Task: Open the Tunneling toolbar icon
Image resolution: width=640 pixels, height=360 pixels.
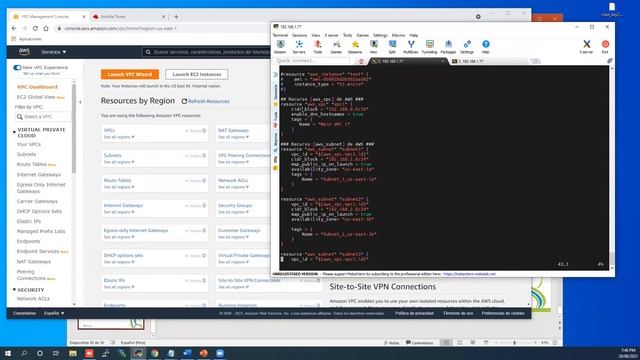Action: coord(429,47)
